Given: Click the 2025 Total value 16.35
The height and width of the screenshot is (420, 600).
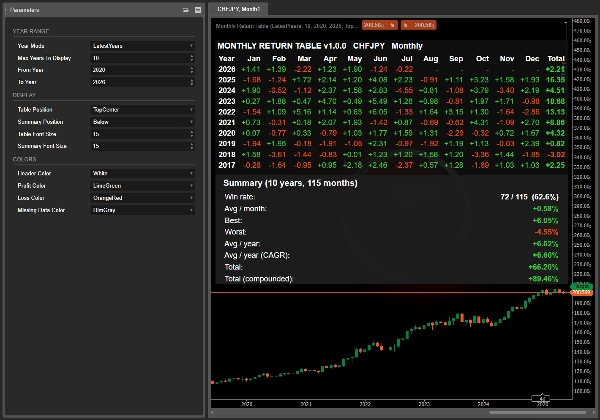Looking at the screenshot, I should coord(555,80).
